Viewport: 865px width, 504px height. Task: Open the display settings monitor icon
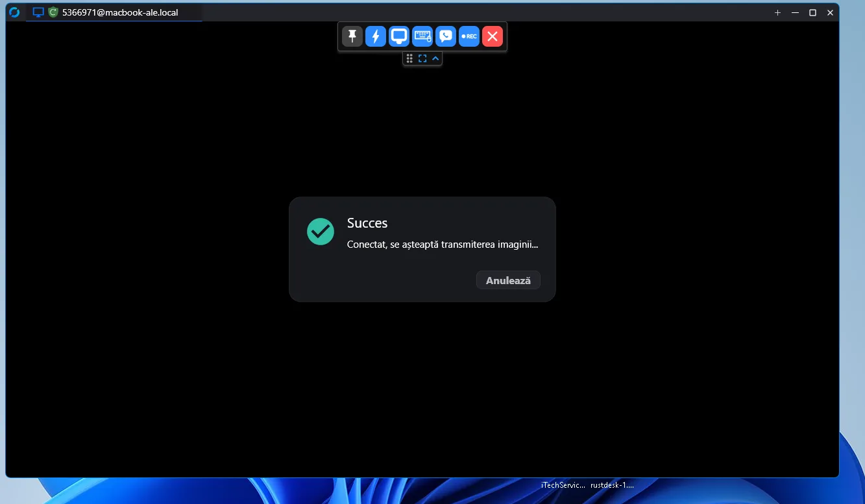[x=399, y=36]
